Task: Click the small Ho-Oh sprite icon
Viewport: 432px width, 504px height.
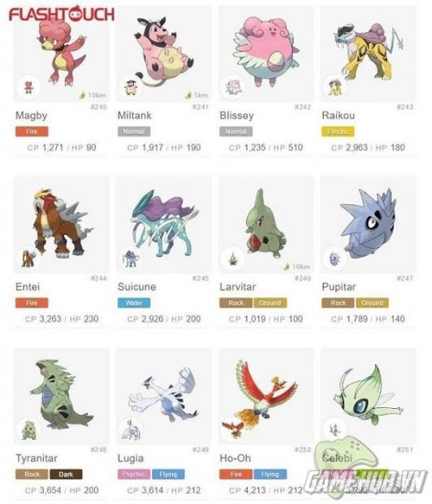Action: 234,430
